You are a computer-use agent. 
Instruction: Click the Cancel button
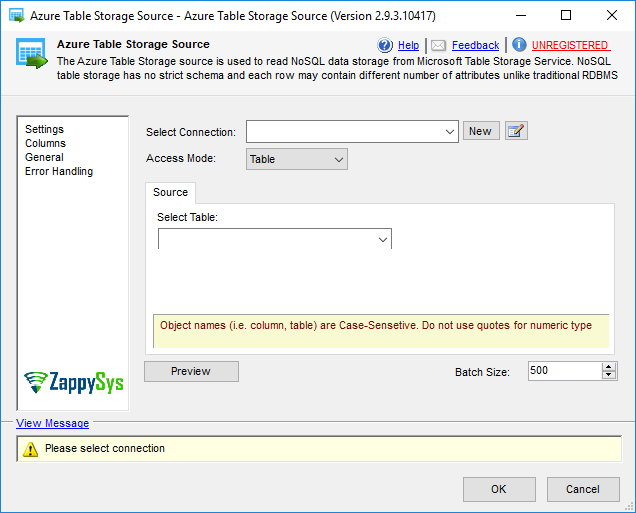point(583,489)
